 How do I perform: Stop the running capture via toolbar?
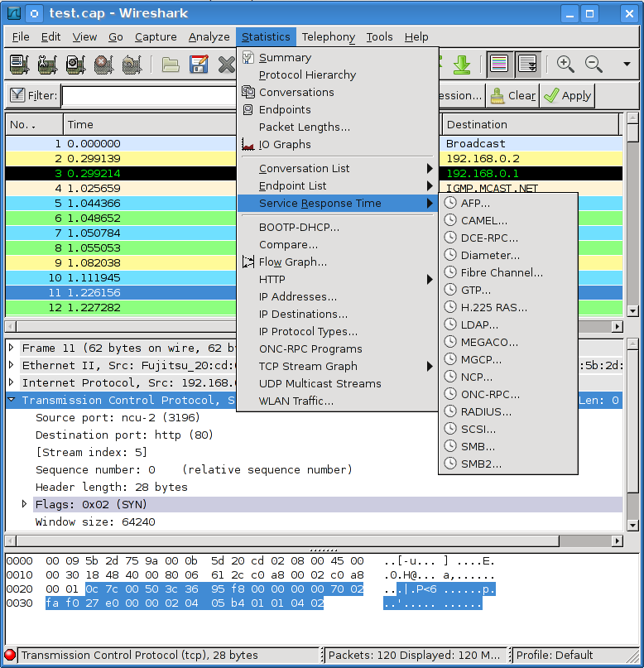(x=103, y=65)
